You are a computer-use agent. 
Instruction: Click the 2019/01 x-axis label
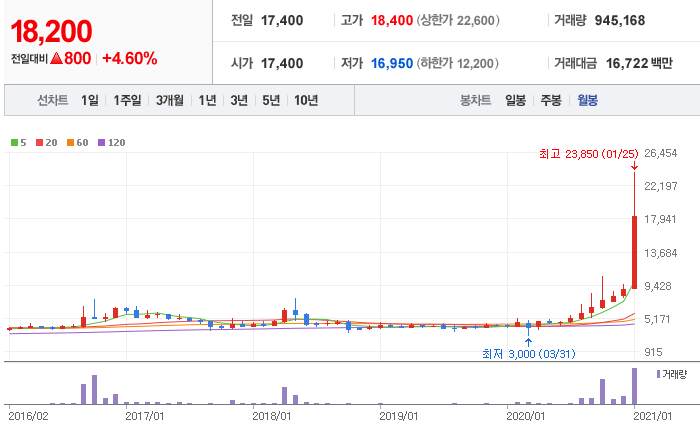point(399,416)
